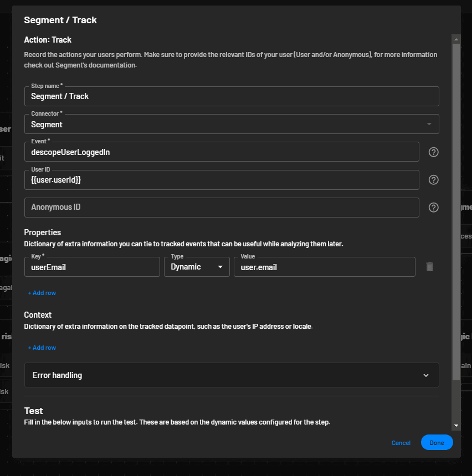
Task: Click the Key field containing userEmail
Action: pyautogui.click(x=91, y=267)
